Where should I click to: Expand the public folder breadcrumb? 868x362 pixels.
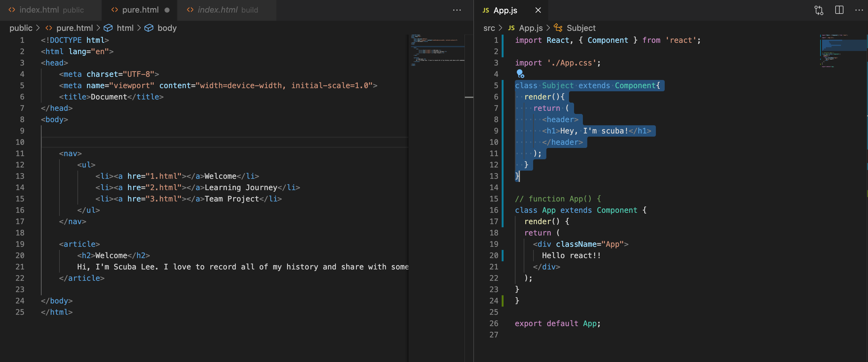click(x=20, y=28)
